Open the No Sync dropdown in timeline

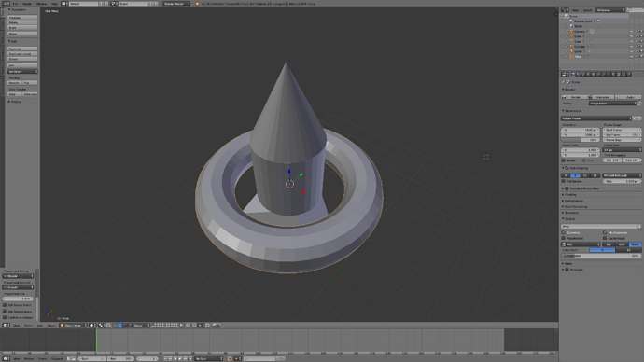[x=208, y=358]
